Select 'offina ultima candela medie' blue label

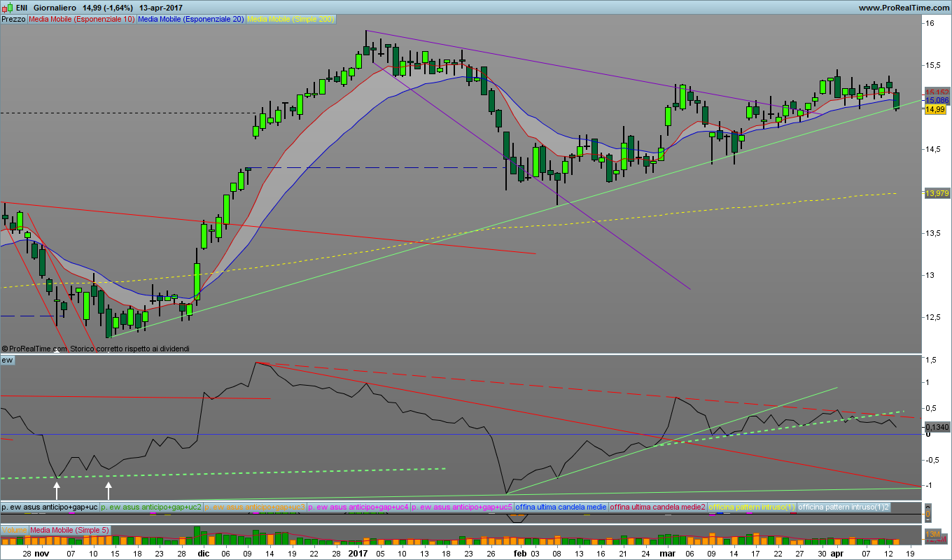tap(561, 506)
